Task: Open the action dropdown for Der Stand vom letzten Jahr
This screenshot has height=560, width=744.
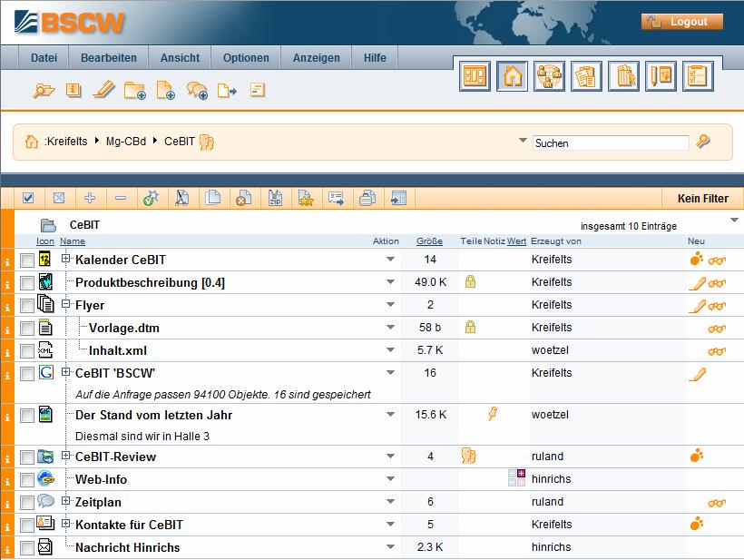Action: point(390,414)
